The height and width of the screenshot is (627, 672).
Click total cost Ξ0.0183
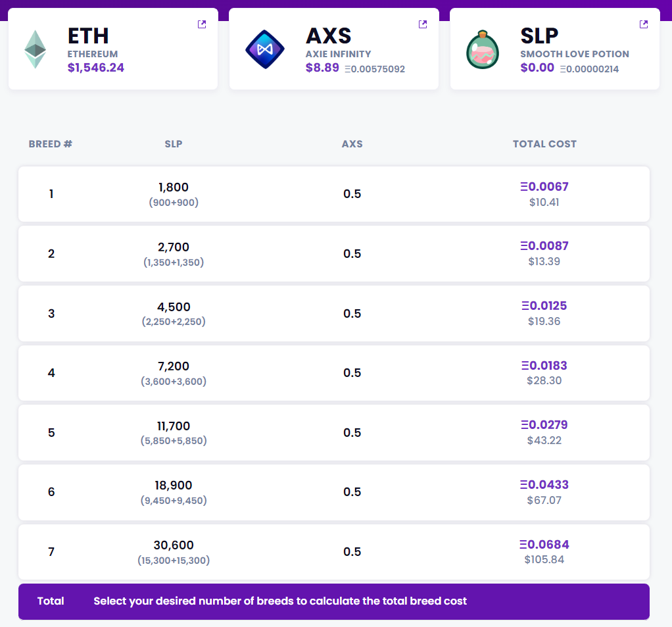point(544,366)
